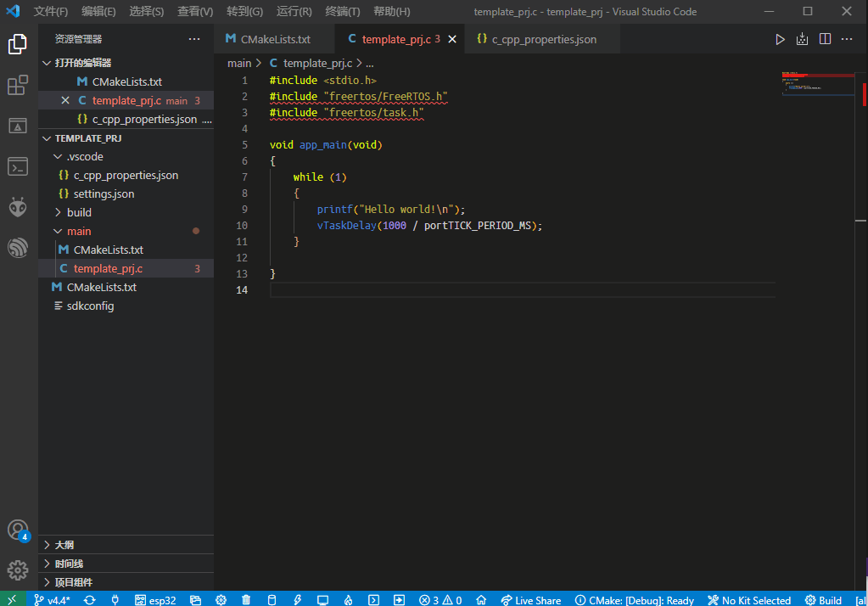868x606 pixels.
Task: Open the Explorer view in activity bar
Action: click(18, 44)
